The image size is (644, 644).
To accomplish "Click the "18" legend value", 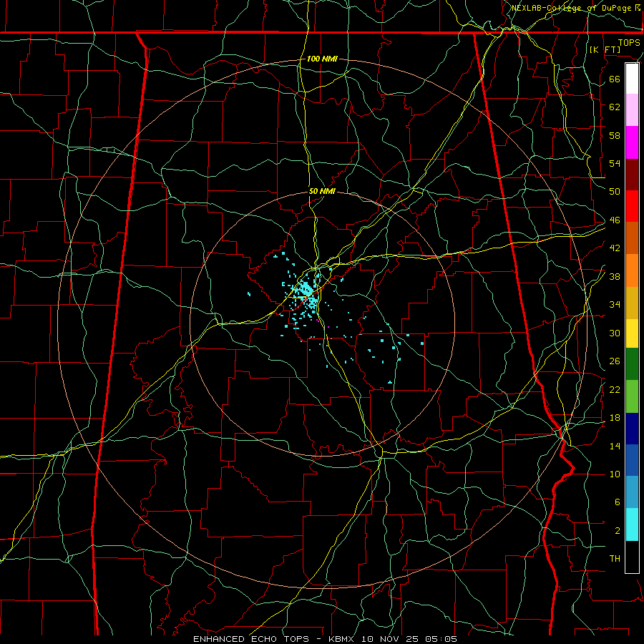I will click(615, 418).
